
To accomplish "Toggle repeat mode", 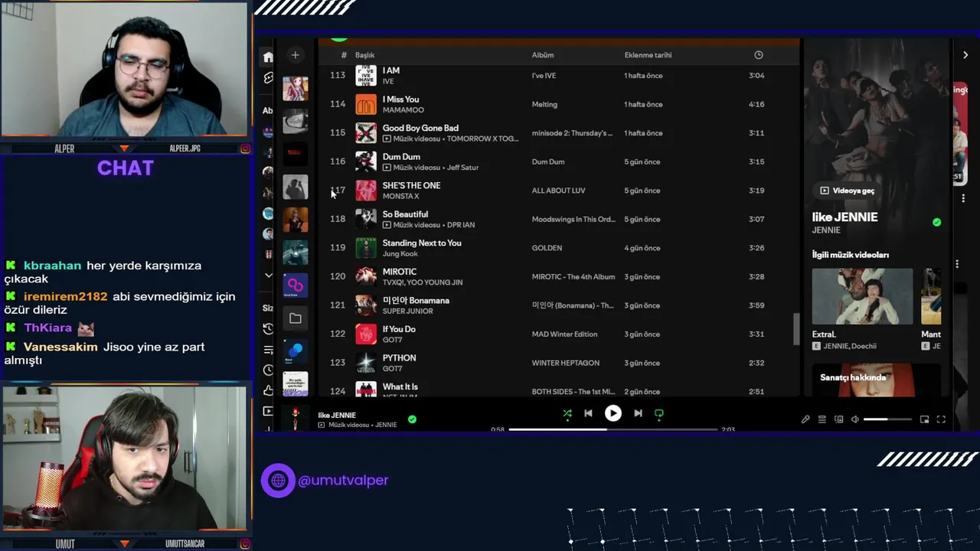I will [659, 413].
